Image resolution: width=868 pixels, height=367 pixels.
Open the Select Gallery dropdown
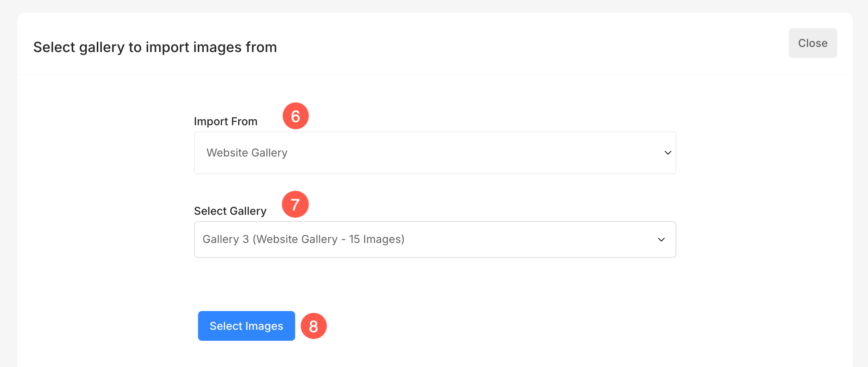435,239
